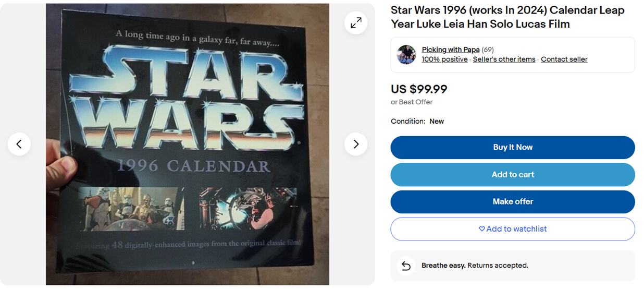Viewport: 644px width, 289px height.
Task: Show the previous listing photo
Action: point(19,144)
